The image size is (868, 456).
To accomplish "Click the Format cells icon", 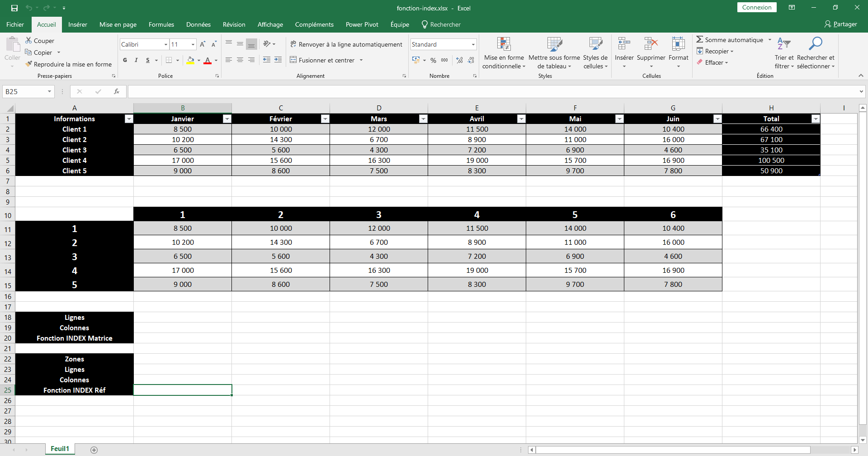I will point(678,44).
